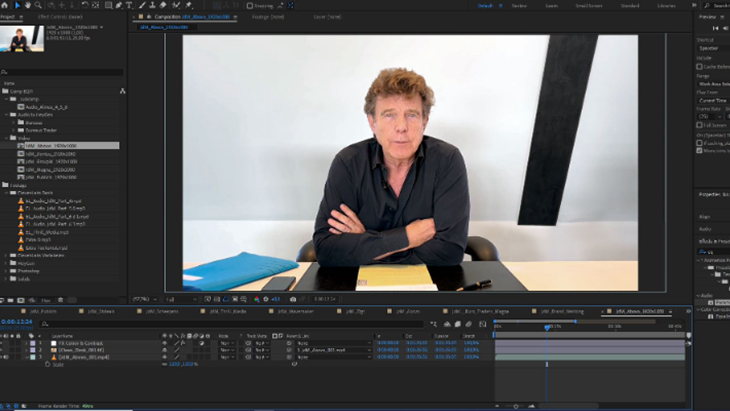
Task: Collapse layer 3 properties twirl arrow
Action: click(x=27, y=357)
